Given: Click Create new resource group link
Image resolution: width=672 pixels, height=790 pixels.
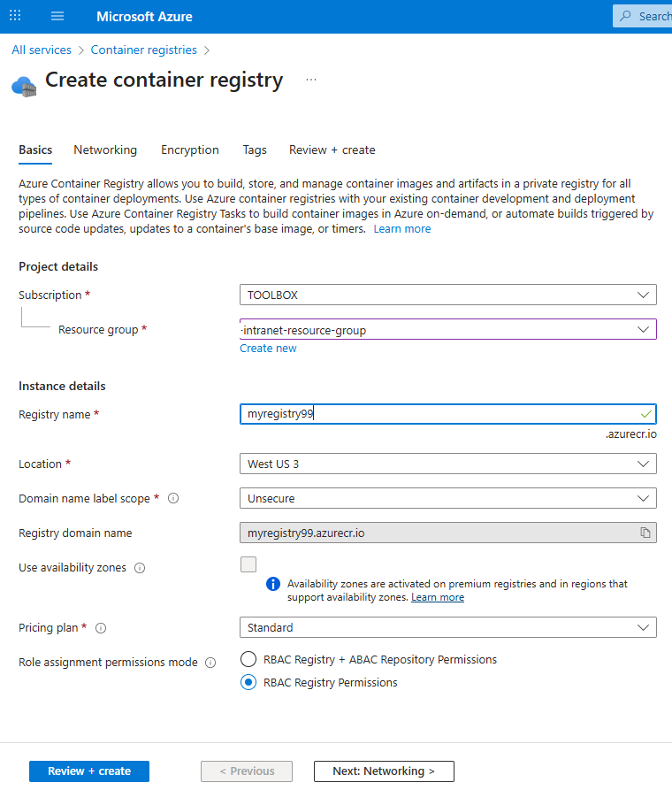Looking at the screenshot, I should (268, 348).
